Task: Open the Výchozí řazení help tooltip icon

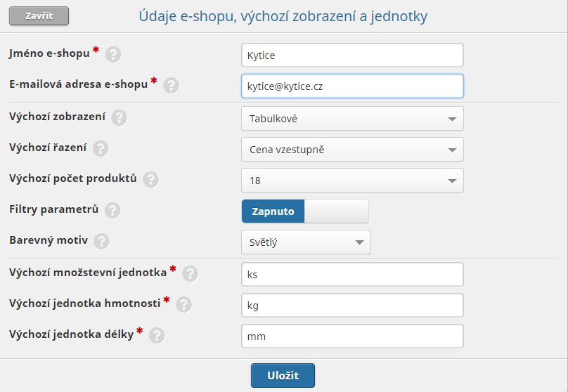Action: (x=101, y=149)
